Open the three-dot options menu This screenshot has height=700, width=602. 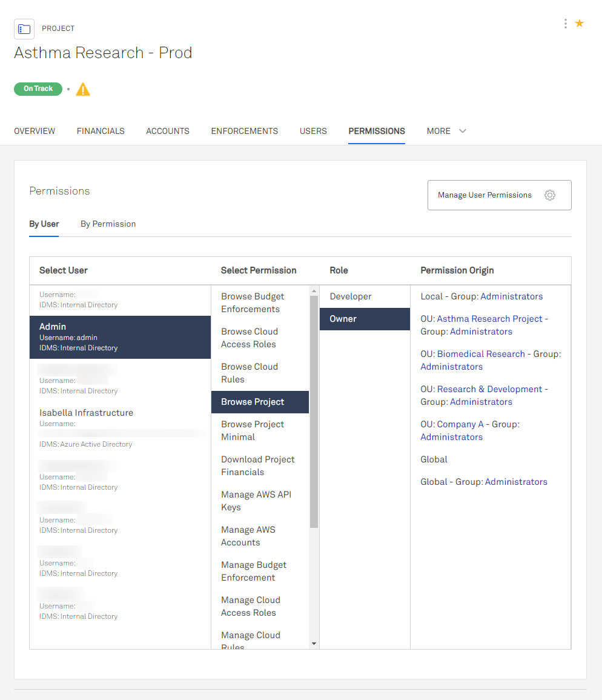coord(566,24)
